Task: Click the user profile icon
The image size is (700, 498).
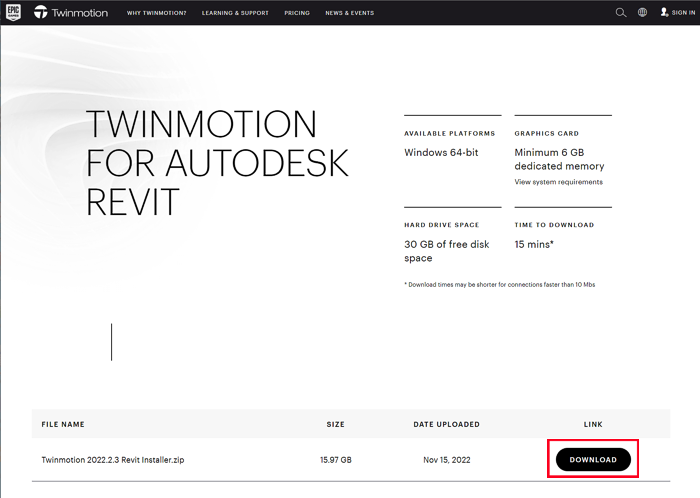Action: coord(664,13)
